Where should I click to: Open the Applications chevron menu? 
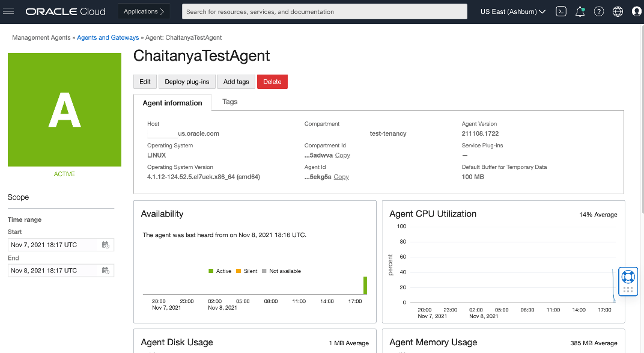tap(144, 11)
